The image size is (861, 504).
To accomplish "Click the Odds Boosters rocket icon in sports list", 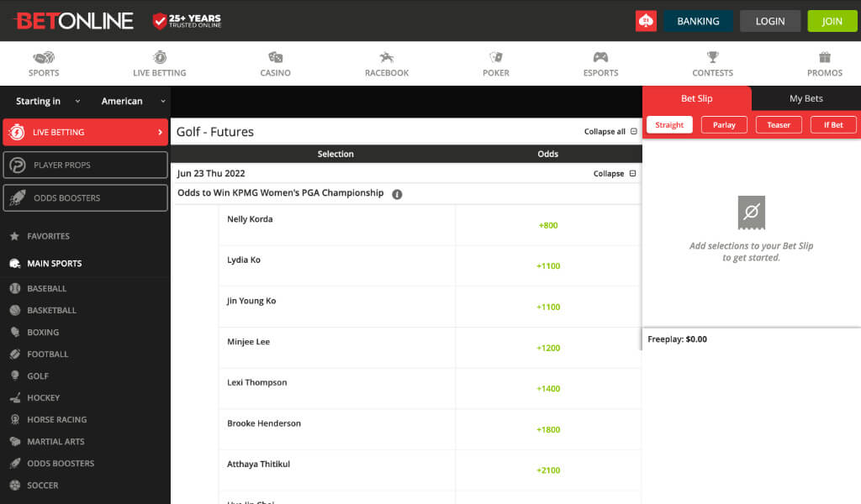I will (x=15, y=464).
